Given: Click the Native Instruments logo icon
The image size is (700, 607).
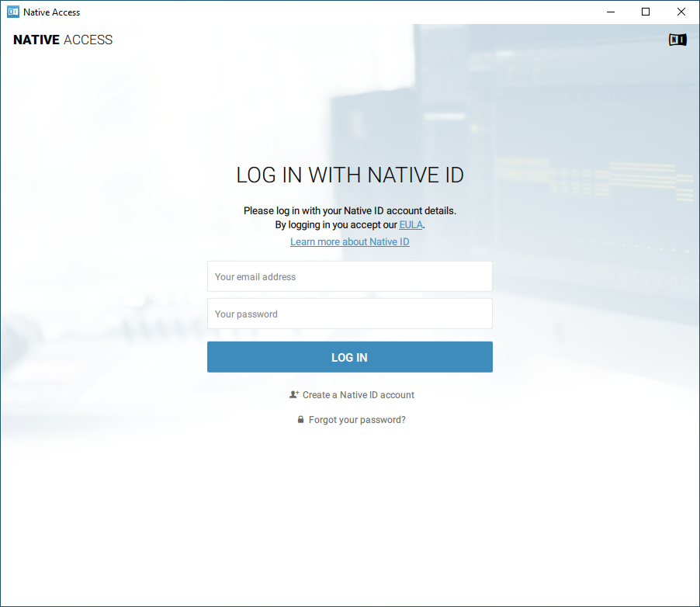Looking at the screenshot, I should pyautogui.click(x=677, y=40).
